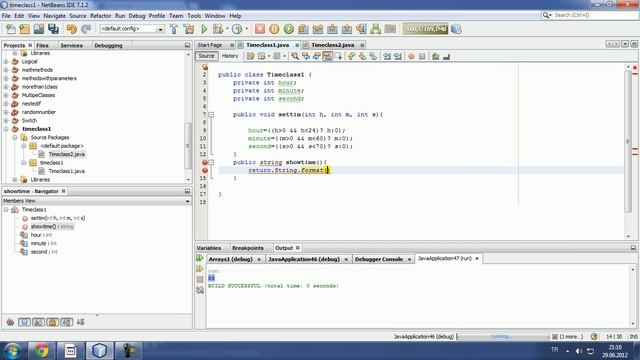Re-run the output with green arrows icon
This screenshot has height=360, width=640.
(200, 258)
